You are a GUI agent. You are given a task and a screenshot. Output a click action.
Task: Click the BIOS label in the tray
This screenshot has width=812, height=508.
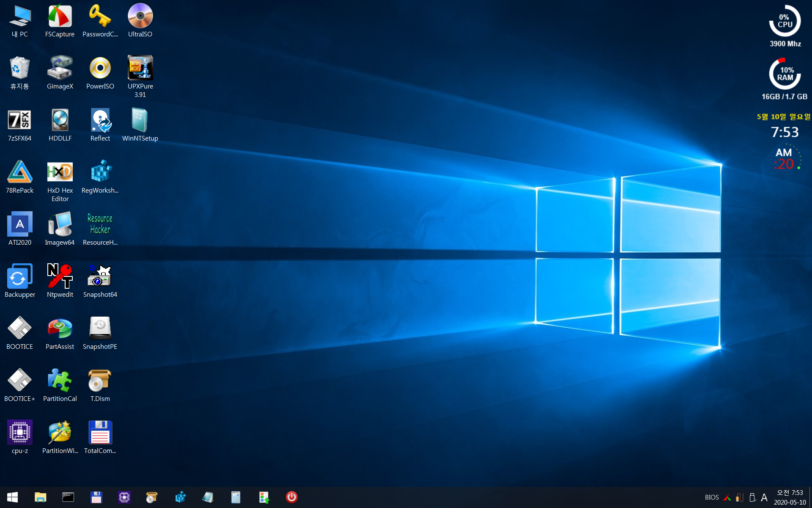(712, 497)
